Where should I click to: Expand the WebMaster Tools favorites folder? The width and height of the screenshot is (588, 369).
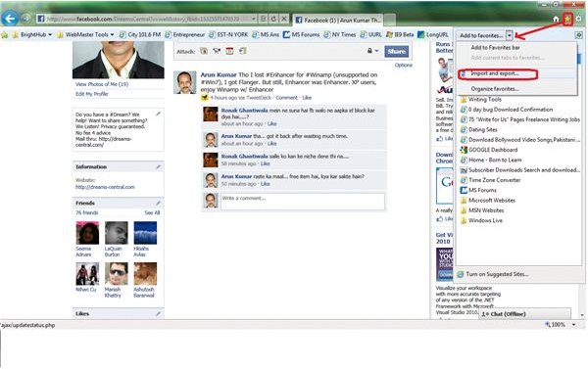[x=85, y=34]
